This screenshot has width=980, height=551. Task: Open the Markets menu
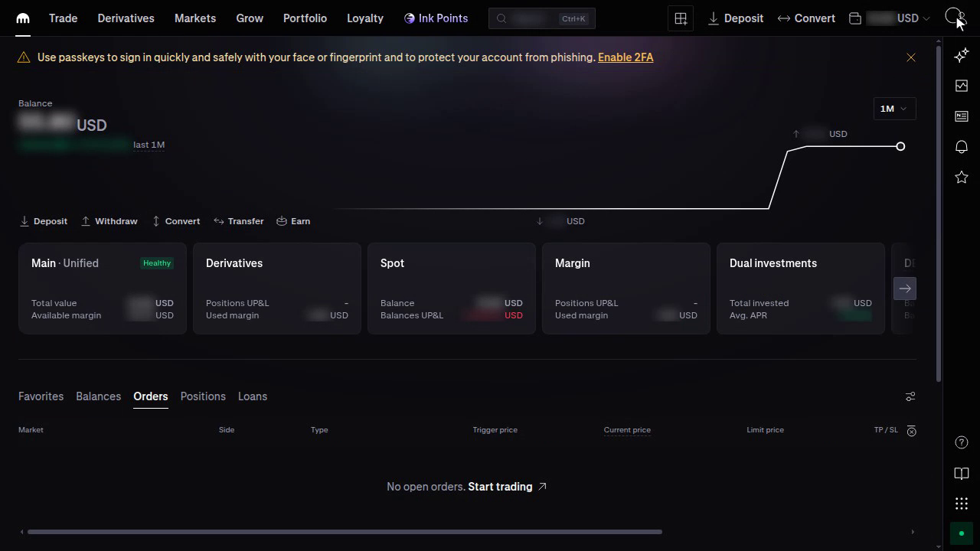195,18
